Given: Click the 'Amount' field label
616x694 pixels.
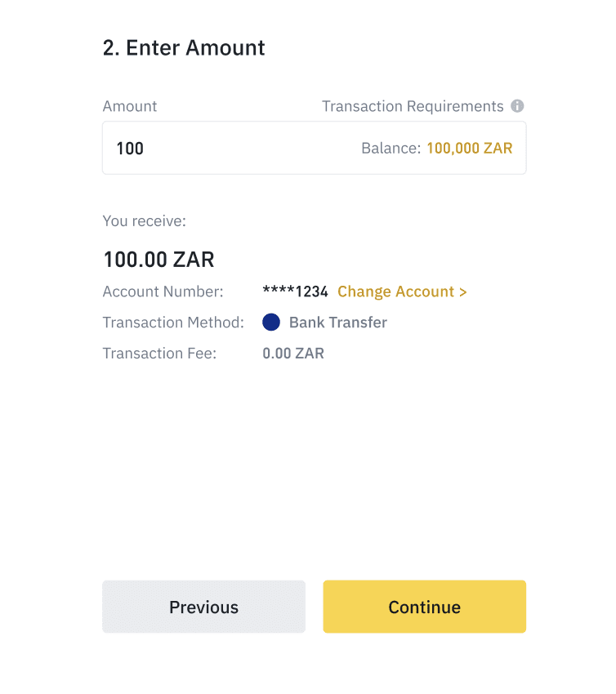Looking at the screenshot, I should click(130, 106).
